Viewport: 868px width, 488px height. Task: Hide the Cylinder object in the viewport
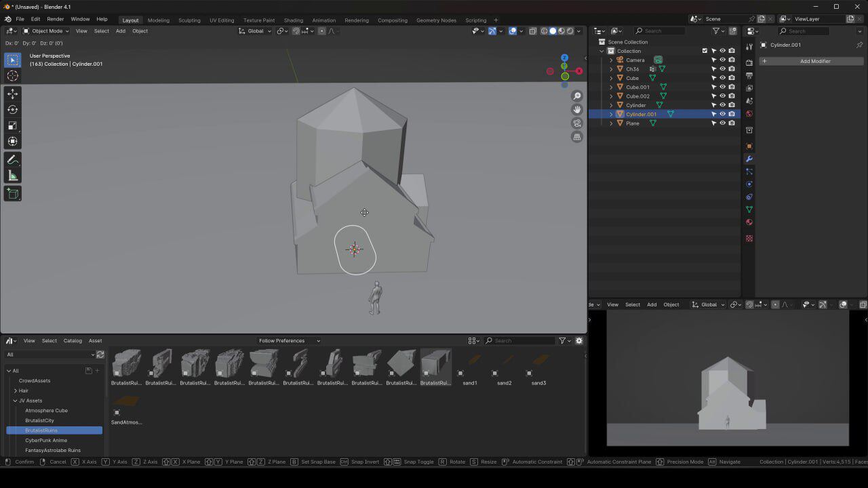(722, 105)
